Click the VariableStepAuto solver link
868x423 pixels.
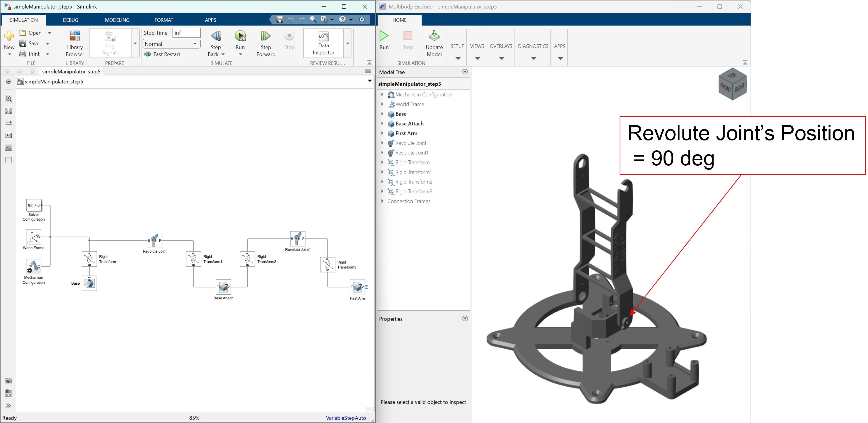[346, 418]
